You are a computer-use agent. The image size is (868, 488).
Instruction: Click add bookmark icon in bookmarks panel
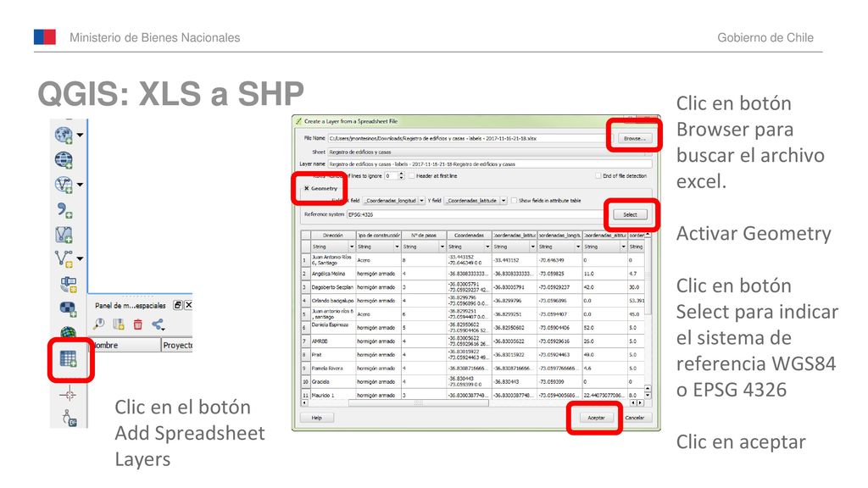coord(119,324)
